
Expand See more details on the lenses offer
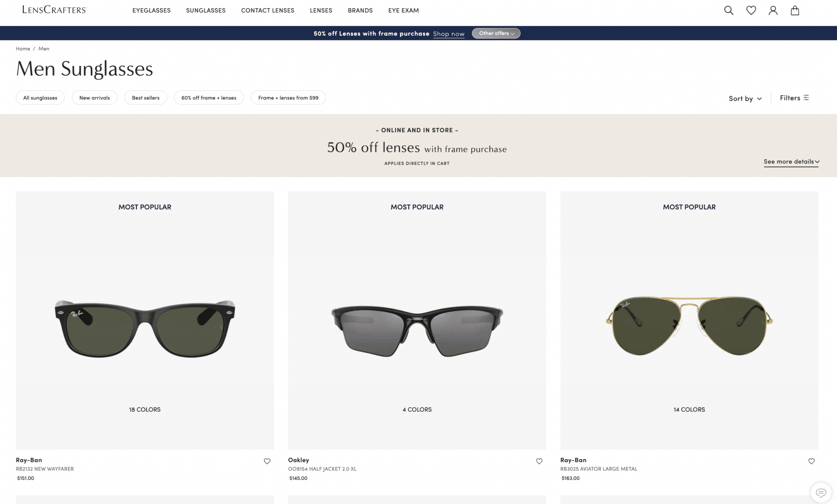click(790, 162)
